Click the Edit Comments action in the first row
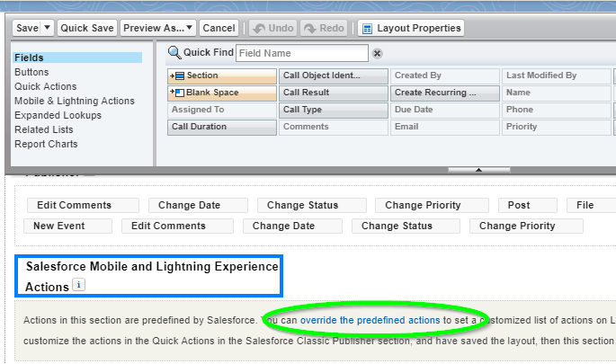Image resolution: width=616 pixels, height=364 pixels. 83,205
